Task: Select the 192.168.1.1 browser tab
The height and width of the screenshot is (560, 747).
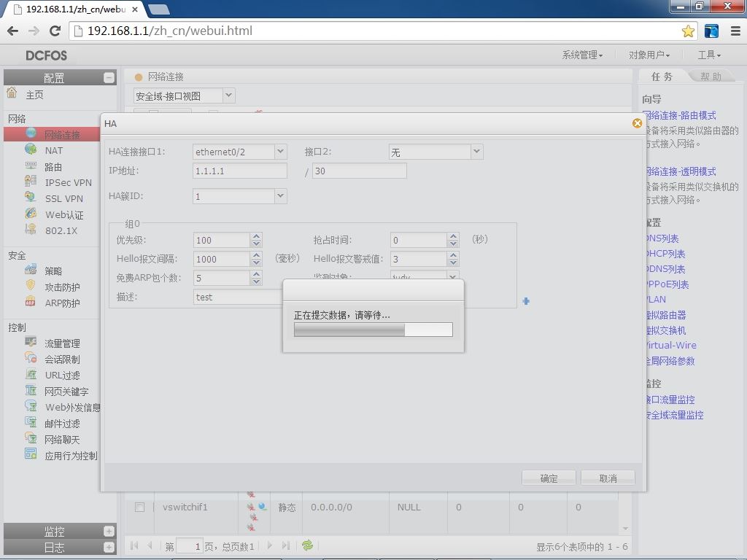Action: click(76, 9)
